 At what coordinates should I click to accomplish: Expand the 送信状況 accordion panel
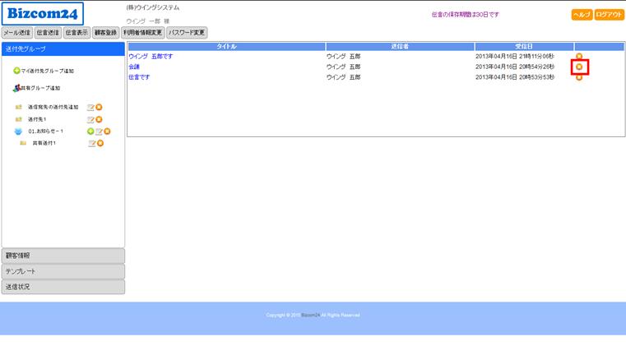tap(63, 287)
